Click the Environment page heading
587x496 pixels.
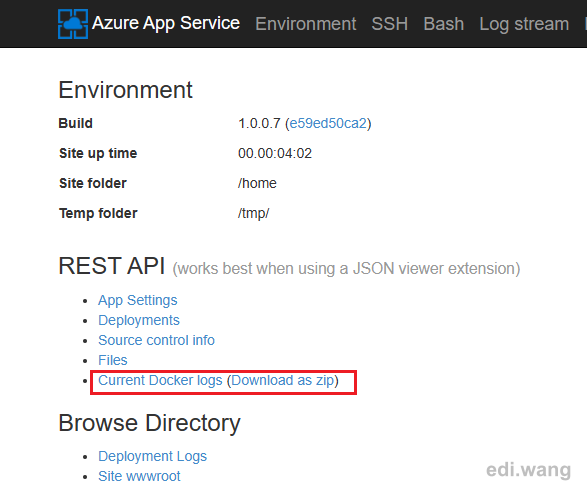[x=125, y=90]
